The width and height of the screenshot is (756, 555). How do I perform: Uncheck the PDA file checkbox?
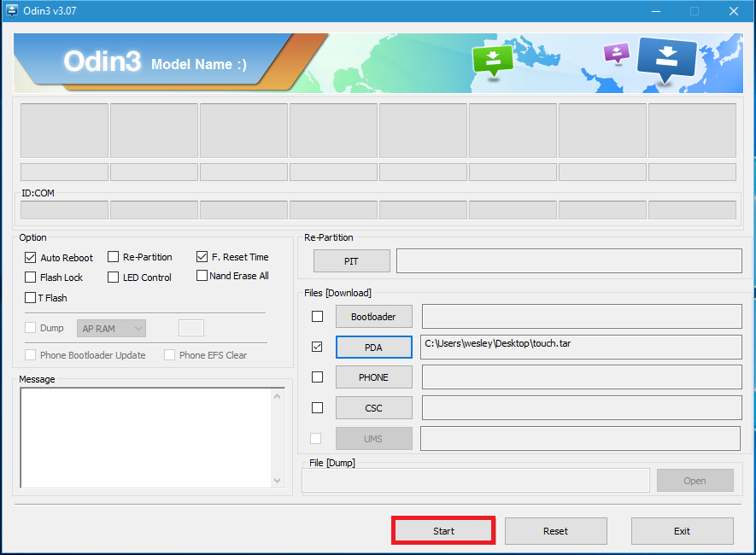coord(317,347)
